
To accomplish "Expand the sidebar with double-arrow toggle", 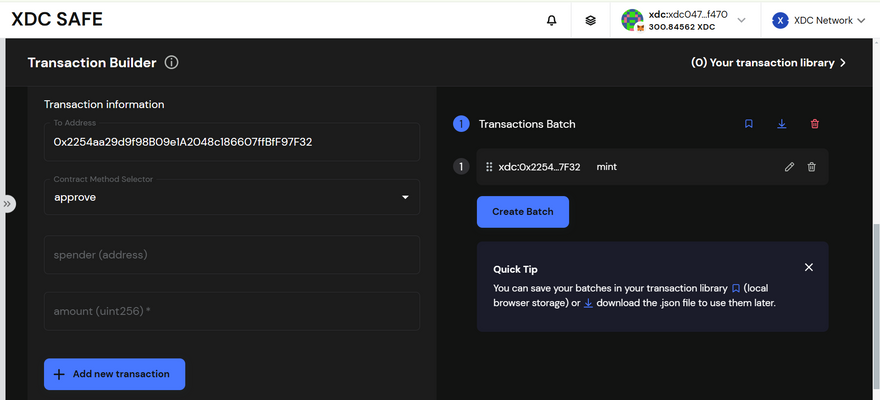I will click(x=8, y=204).
